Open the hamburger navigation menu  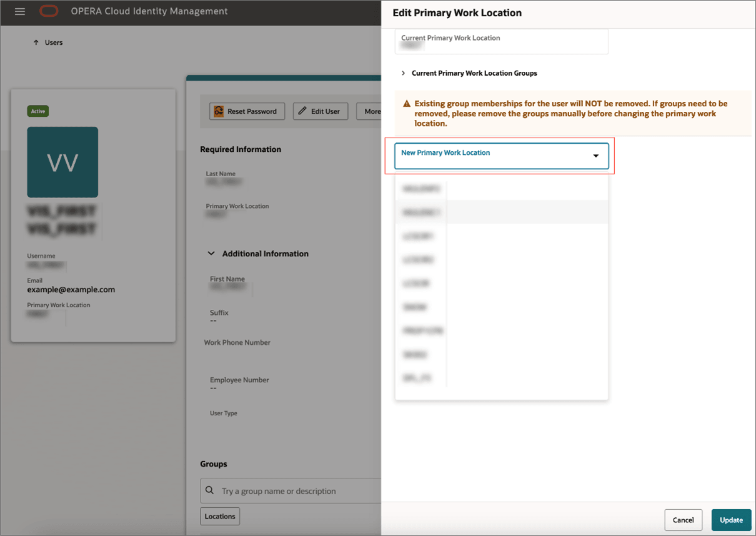[20, 11]
